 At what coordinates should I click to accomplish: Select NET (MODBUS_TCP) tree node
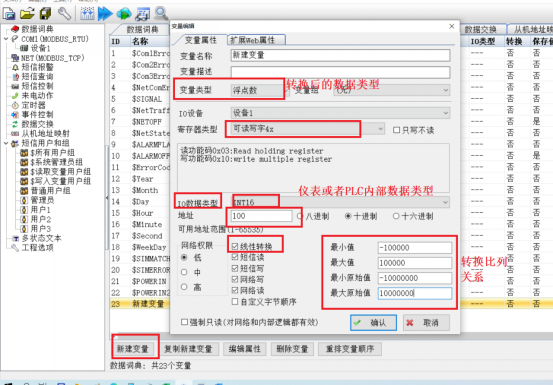pyautogui.click(x=53, y=58)
